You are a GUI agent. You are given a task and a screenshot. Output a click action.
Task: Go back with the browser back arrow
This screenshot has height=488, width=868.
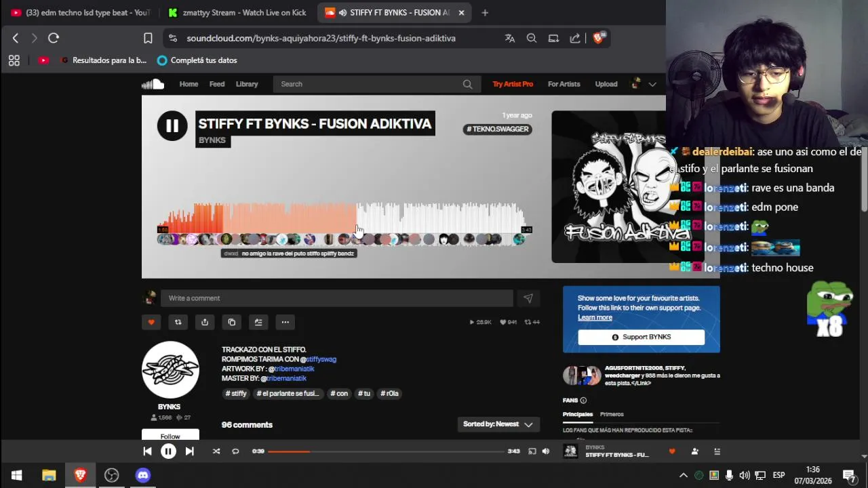coord(16,38)
